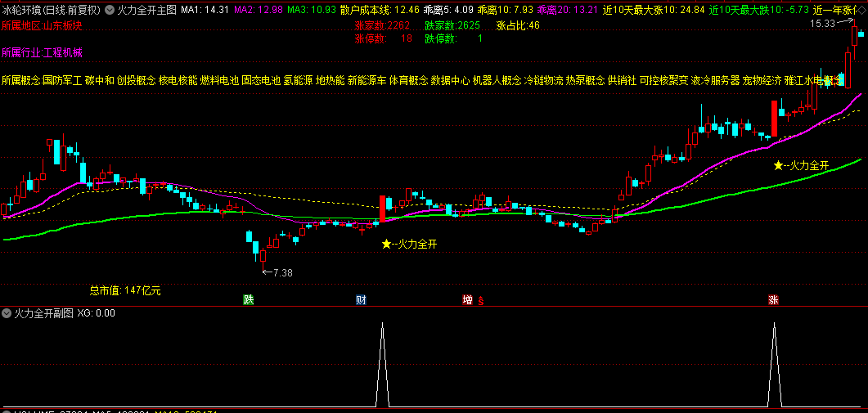This screenshot has width=868, height=413.
Task: Click the 地热能 concept tag
Action: (331, 80)
